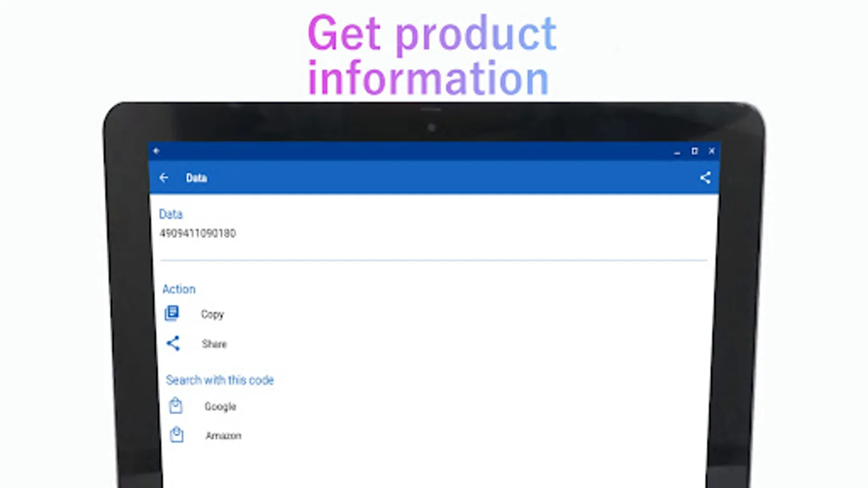The width and height of the screenshot is (868, 488).
Task: Search the code on Amazon
Action: (x=224, y=434)
